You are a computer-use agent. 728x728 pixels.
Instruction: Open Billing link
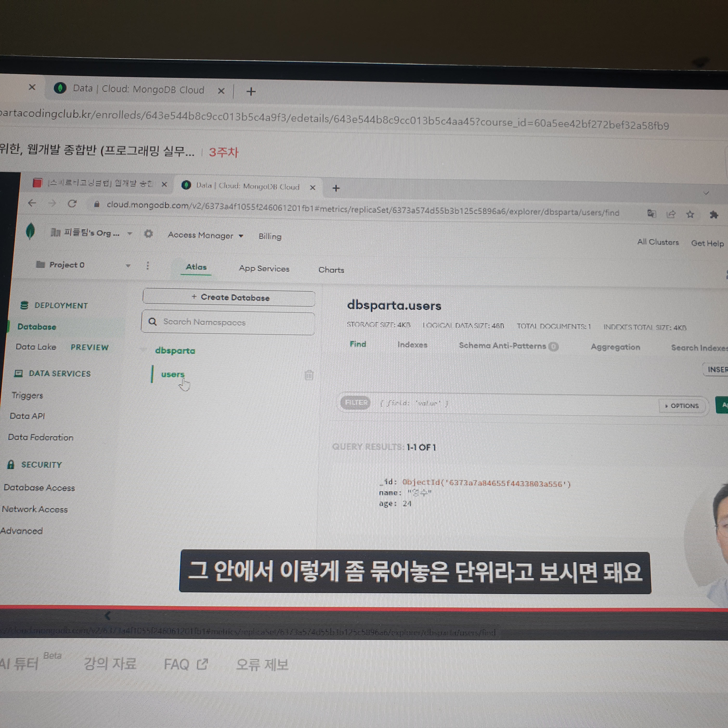[270, 236]
